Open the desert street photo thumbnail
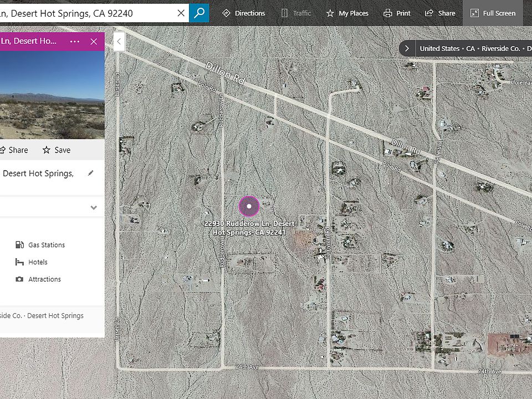This screenshot has width=532, height=399. tap(52, 95)
